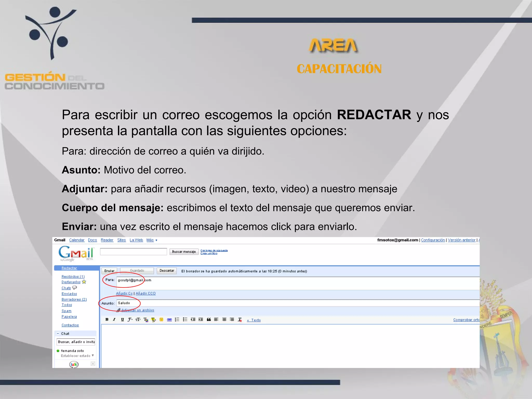Open the Docs link
This screenshot has width=532, height=399.
(92, 240)
